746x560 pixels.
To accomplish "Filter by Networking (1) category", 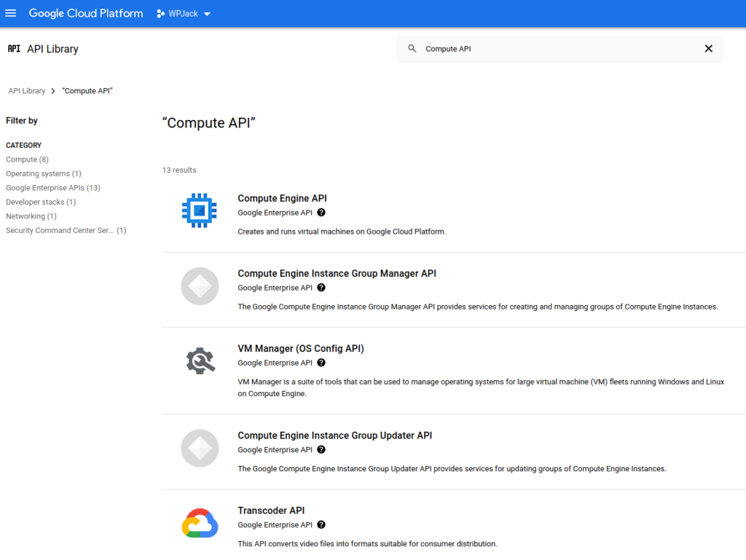I will coord(31,216).
